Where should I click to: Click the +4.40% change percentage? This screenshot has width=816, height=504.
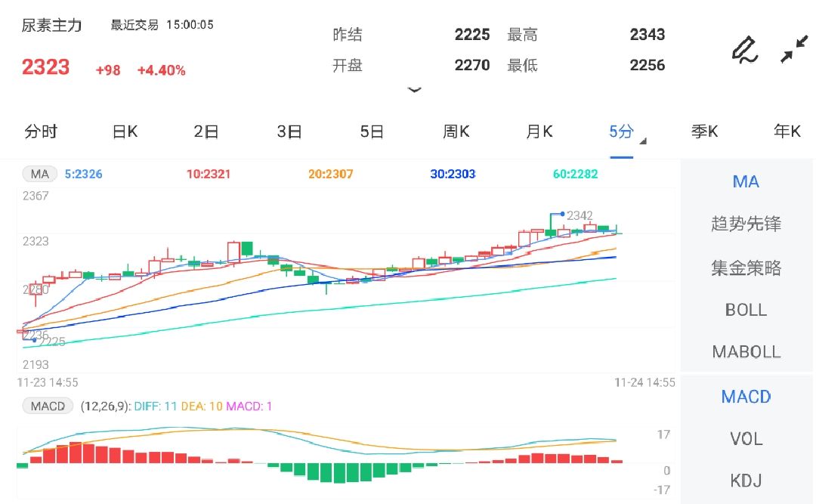coord(162,70)
